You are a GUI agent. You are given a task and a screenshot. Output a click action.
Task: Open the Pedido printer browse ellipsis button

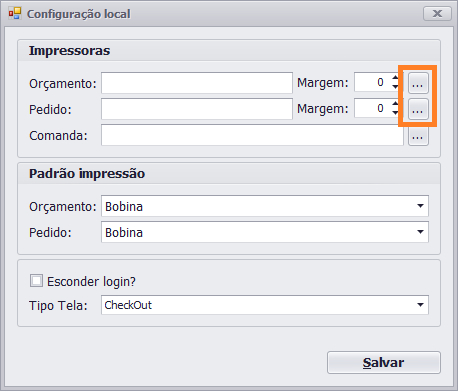418,109
